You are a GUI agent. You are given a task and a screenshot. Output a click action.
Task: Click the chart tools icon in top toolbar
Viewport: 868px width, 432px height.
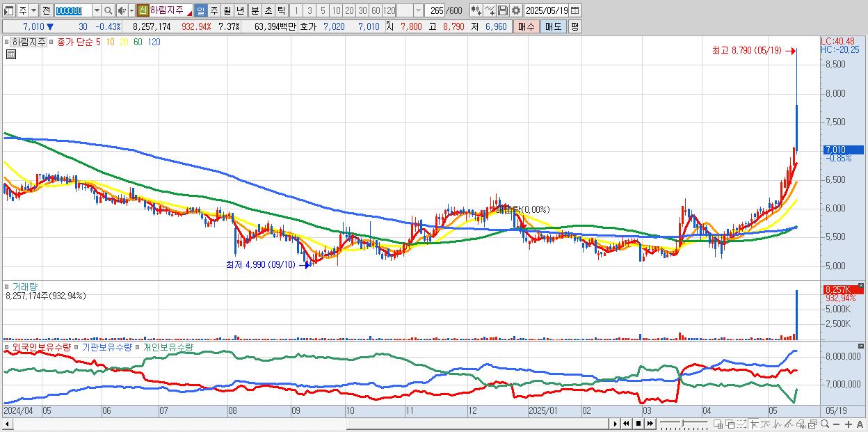click(x=475, y=10)
